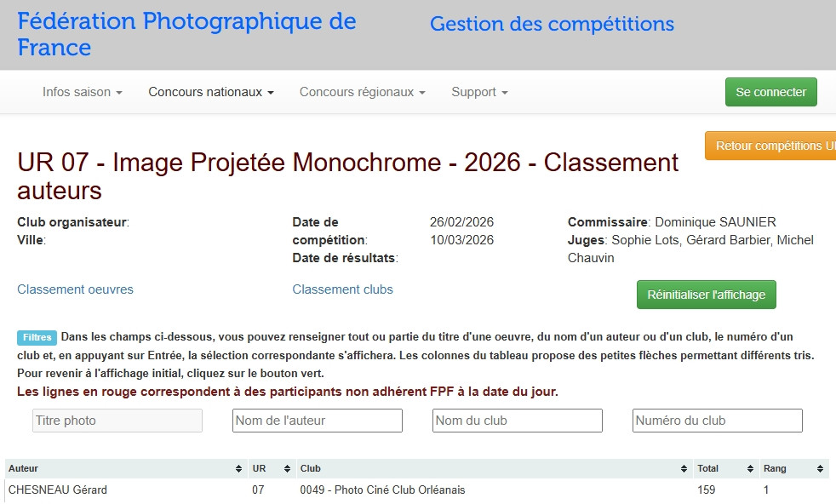Screen dimensions: 836x504
Task: Expand the Infos saison dropdown menu
Action: 83,92
